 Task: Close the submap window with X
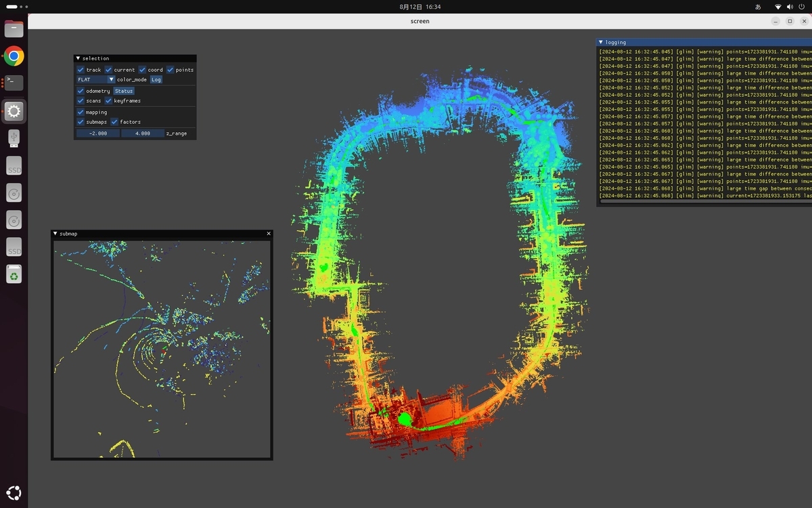pos(269,234)
